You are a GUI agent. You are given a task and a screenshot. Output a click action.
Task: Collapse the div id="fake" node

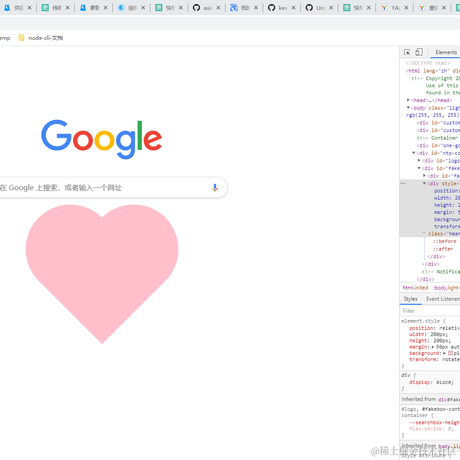[419, 168]
